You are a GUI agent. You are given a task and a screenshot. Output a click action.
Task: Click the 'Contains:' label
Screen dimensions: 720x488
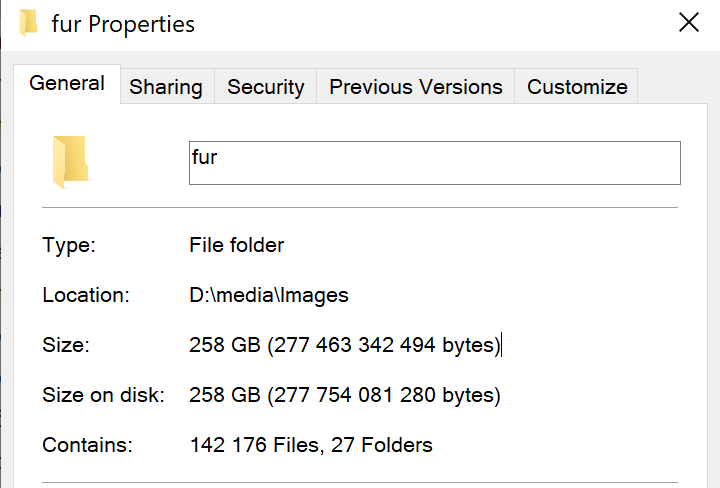86,445
